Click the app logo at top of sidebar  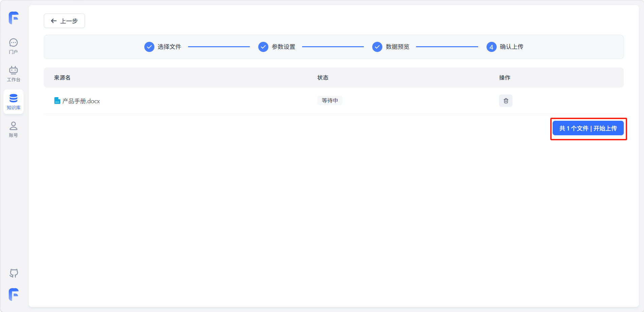(x=13, y=18)
